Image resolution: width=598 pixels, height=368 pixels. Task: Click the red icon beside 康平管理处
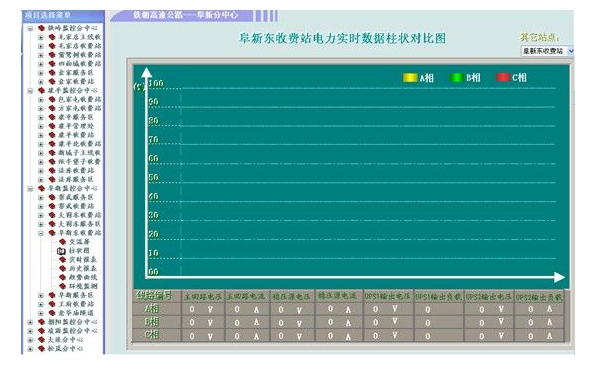tap(52, 126)
